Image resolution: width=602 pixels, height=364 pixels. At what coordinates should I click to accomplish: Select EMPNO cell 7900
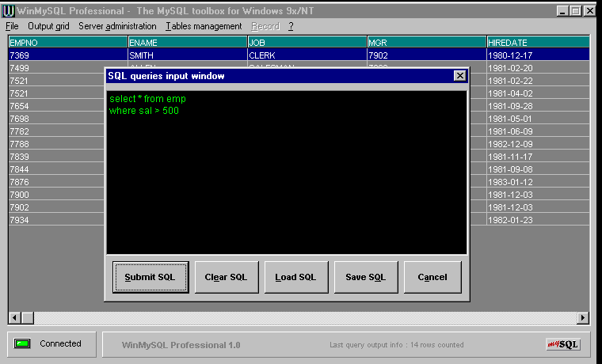click(56, 195)
